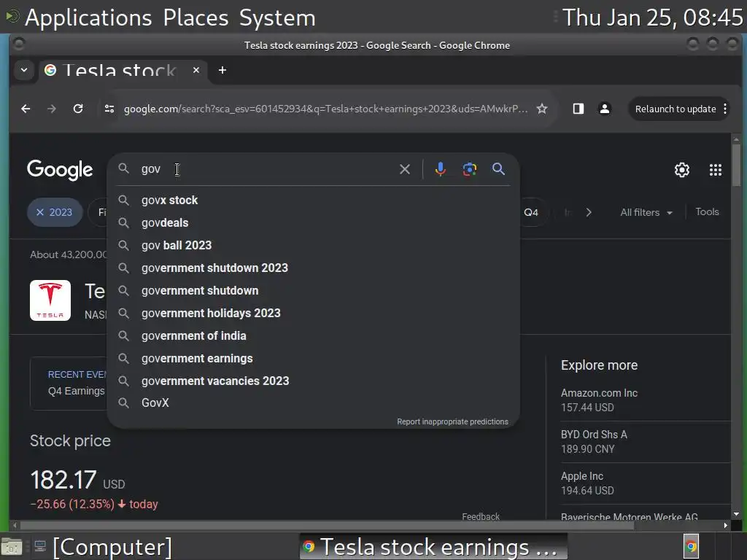Expand the All filters dropdown

pos(646,212)
